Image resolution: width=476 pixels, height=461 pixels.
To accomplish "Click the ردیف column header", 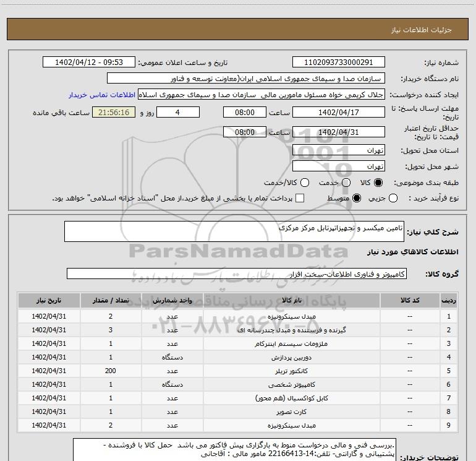I will [448, 301].
